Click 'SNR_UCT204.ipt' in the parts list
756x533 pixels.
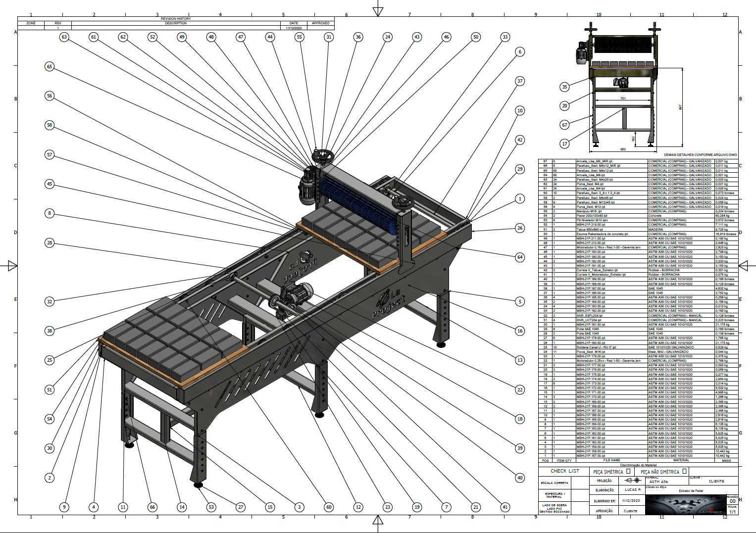coord(589,320)
